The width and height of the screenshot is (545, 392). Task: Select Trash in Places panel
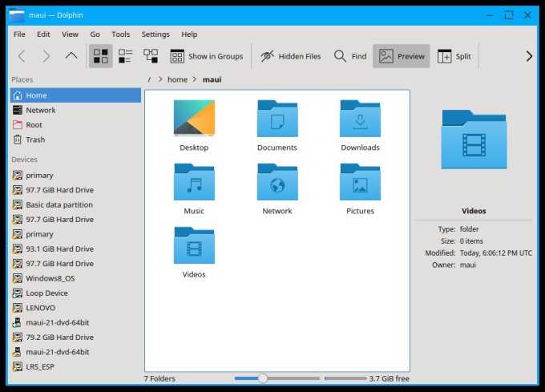pos(35,139)
